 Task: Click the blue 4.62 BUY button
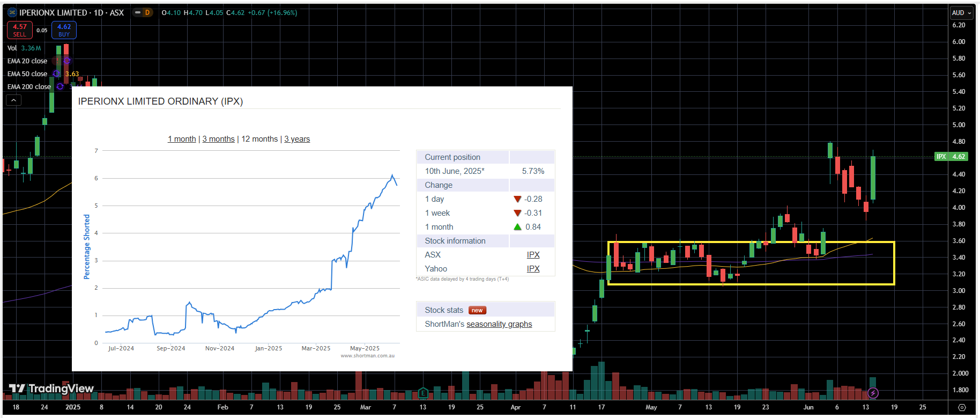tap(64, 30)
